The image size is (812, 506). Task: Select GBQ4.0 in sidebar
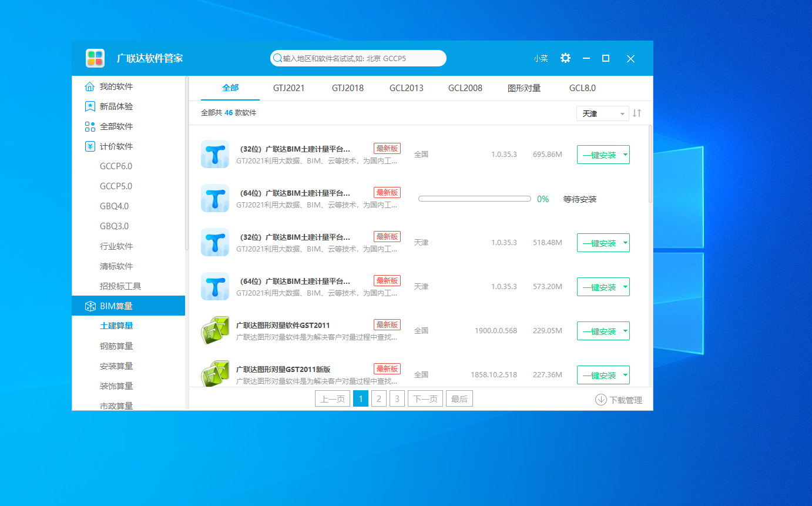click(114, 206)
